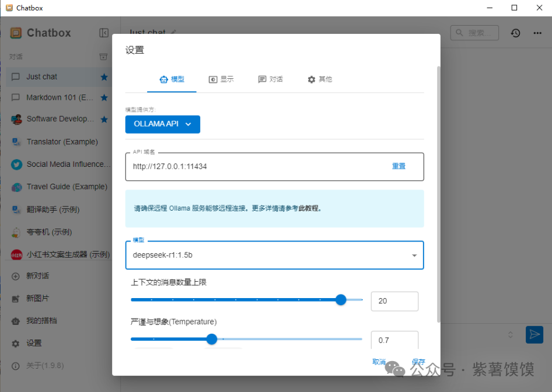This screenshot has height=392, width=552.
Task: Click 重置 to reset API host
Action: click(399, 166)
